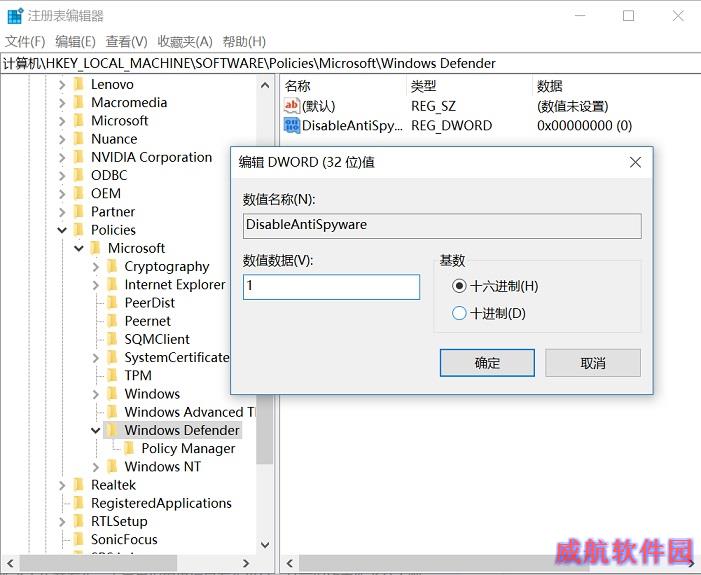
Task: Open the 查看(V) menu
Action: click(x=127, y=42)
